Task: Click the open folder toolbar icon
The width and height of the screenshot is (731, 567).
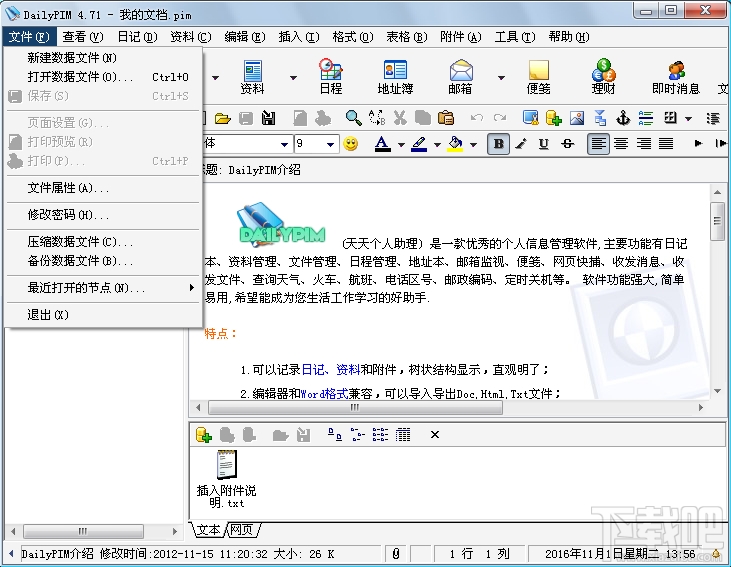Action: pos(223,118)
